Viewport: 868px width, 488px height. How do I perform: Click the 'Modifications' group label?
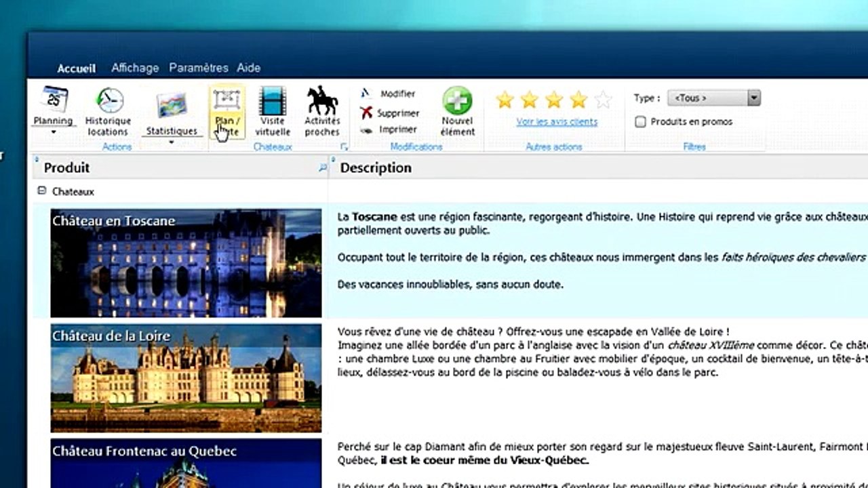pyautogui.click(x=416, y=146)
